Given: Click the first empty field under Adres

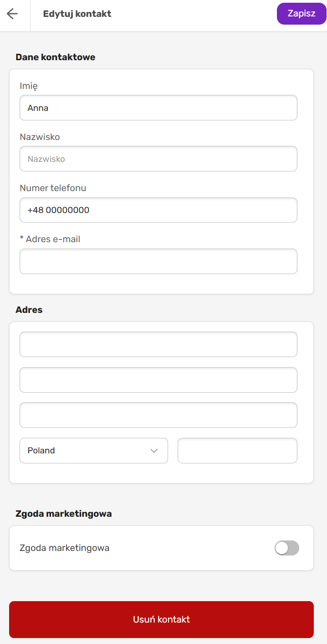Looking at the screenshot, I should tap(158, 344).
